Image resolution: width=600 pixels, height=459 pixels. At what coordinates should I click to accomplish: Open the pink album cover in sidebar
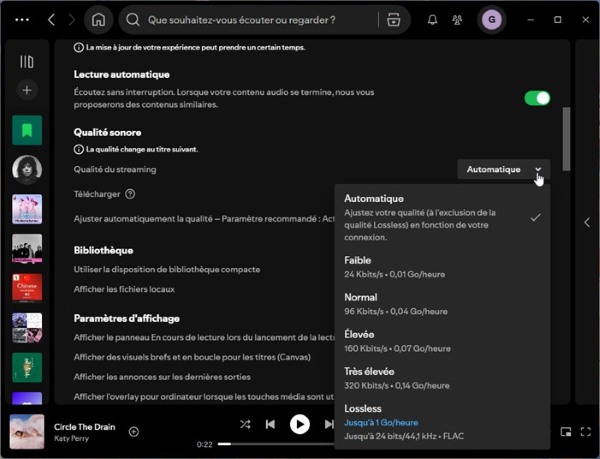coord(27,209)
